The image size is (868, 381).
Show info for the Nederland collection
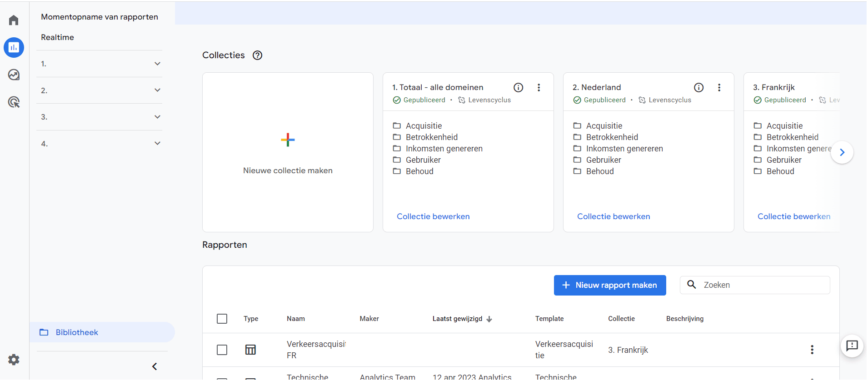699,87
